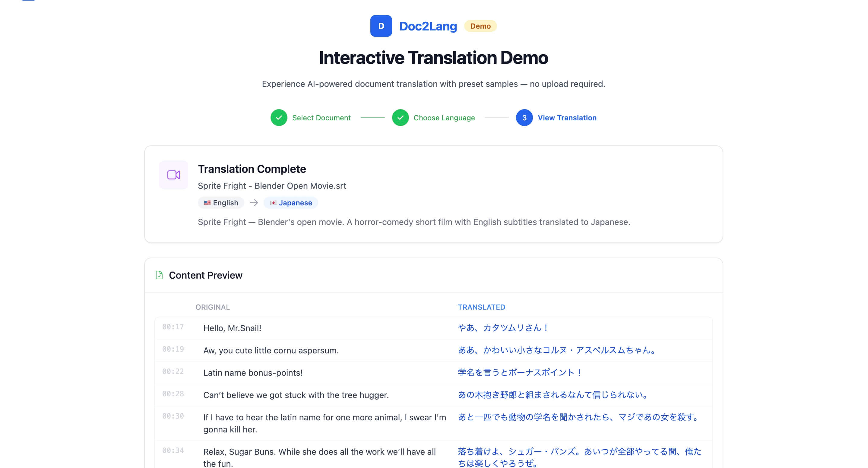
Task: Toggle the Japanese target language badge
Action: (x=290, y=203)
